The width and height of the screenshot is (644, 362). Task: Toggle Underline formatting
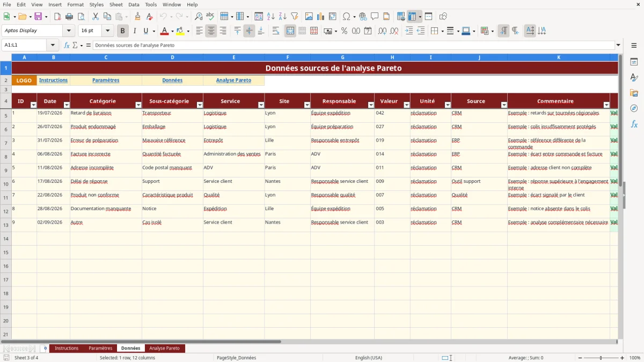(145, 31)
